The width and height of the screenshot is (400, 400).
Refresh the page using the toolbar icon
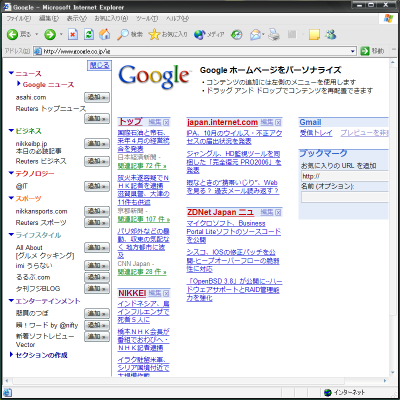(x=89, y=34)
